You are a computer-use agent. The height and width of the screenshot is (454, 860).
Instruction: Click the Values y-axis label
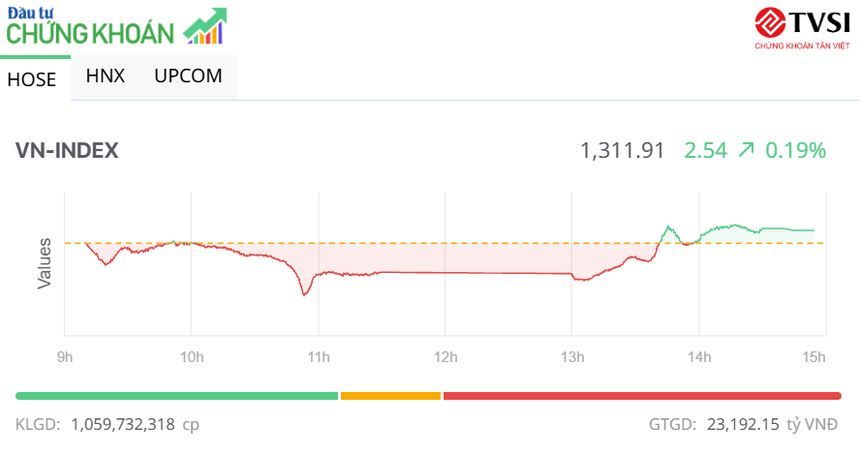tap(45, 264)
